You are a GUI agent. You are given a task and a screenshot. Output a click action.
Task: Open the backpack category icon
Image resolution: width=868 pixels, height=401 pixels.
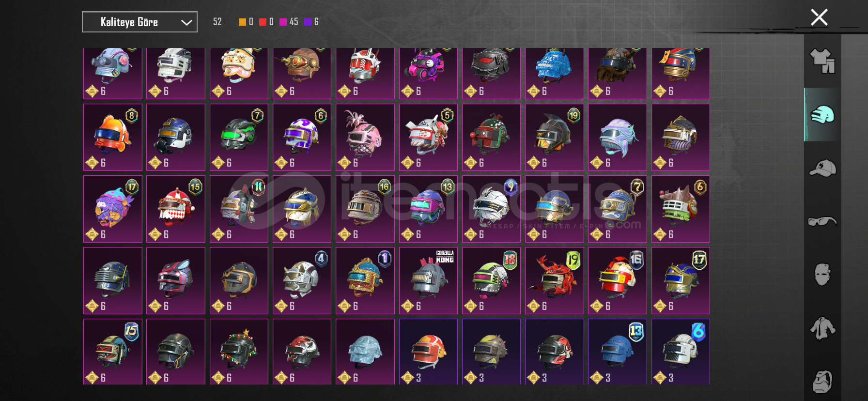822,382
